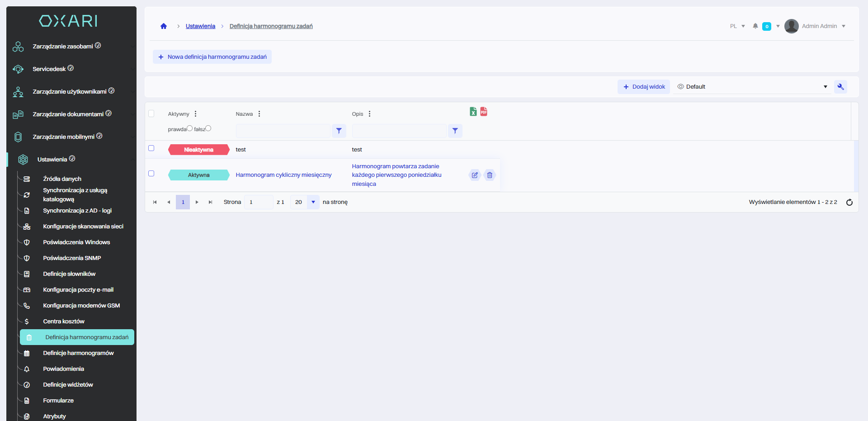
Task: Click Nowa definicja harmonogramu zadań button
Action: coord(212,57)
